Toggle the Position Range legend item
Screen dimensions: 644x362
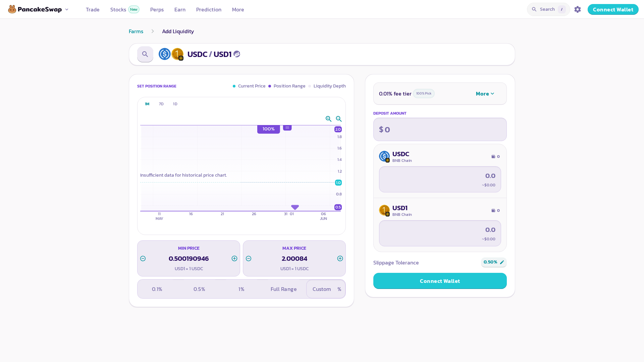287,86
